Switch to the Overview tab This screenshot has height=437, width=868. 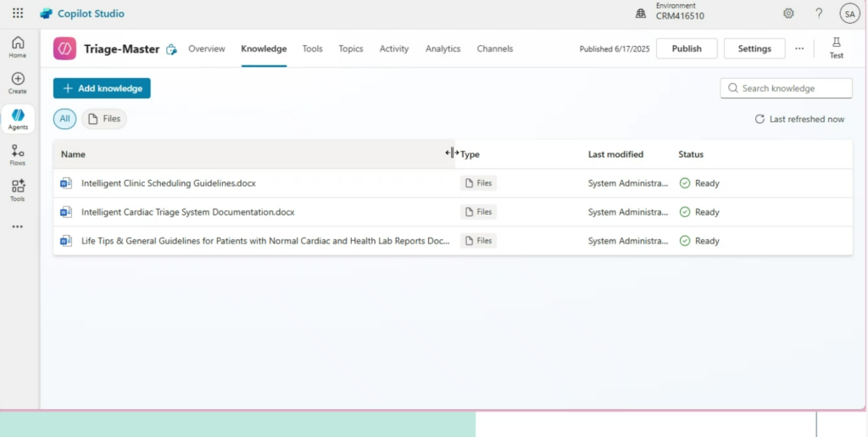tap(207, 48)
